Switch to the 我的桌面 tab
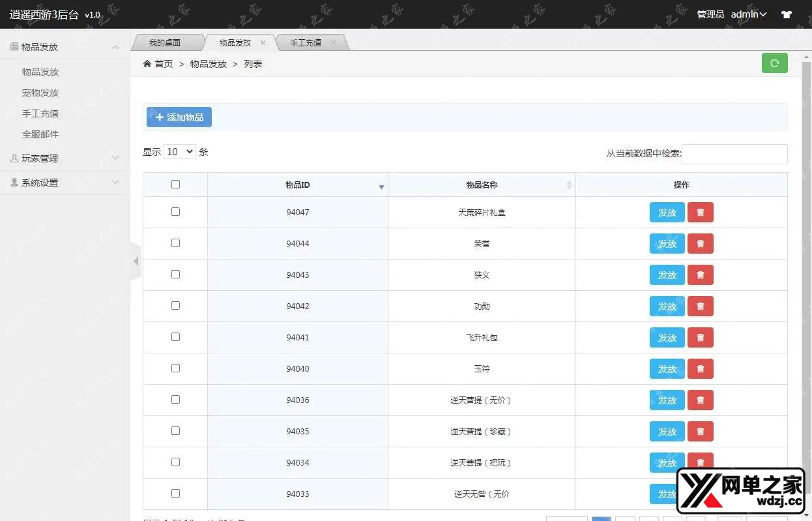The height and width of the screenshot is (521, 812). [x=164, y=43]
